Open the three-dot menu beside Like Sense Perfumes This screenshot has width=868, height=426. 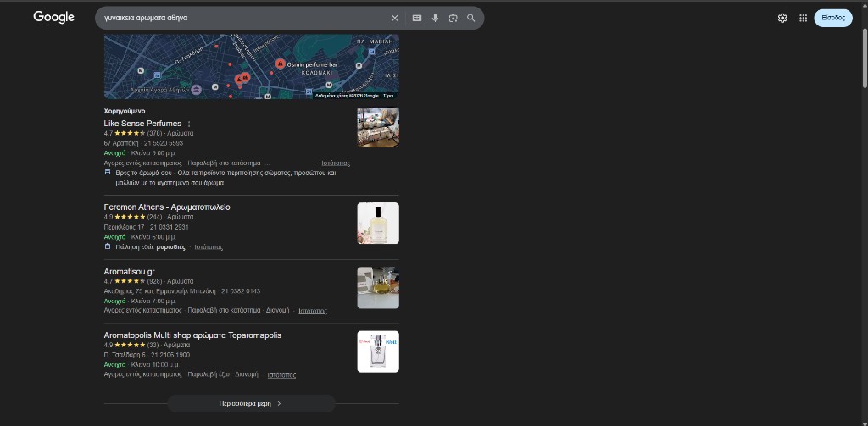[x=189, y=124]
